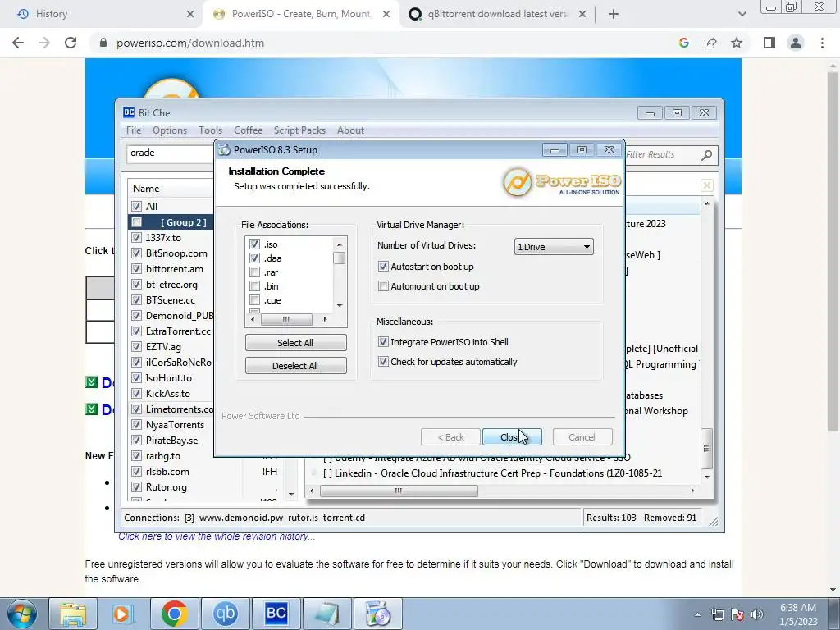This screenshot has height=630, width=840.
Task: Open Chrome tab search chevron
Action: (x=742, y=15)
